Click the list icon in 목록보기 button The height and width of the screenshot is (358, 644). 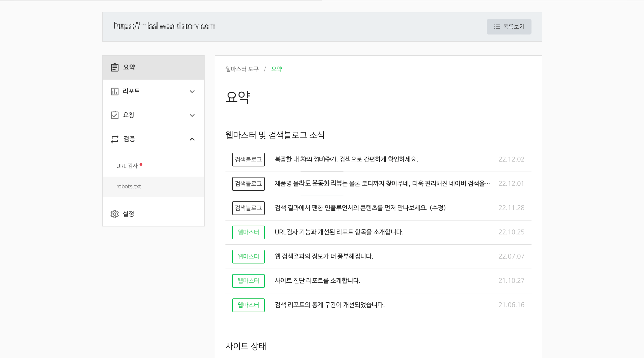[497, 27]
